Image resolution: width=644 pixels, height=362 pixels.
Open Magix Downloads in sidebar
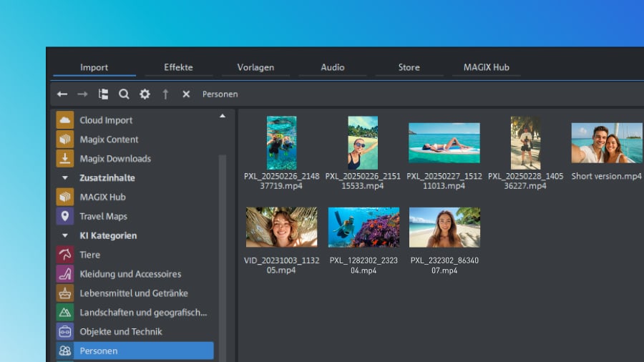114,159
